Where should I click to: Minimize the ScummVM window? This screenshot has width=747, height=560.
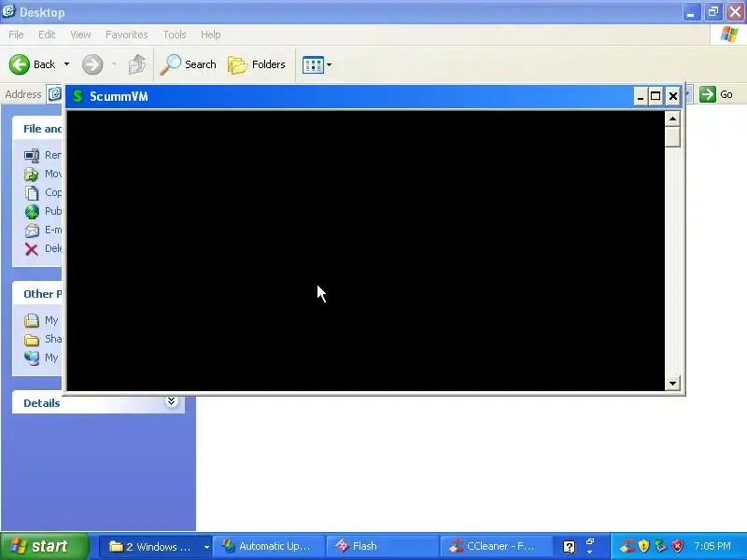tap(641, 97)
